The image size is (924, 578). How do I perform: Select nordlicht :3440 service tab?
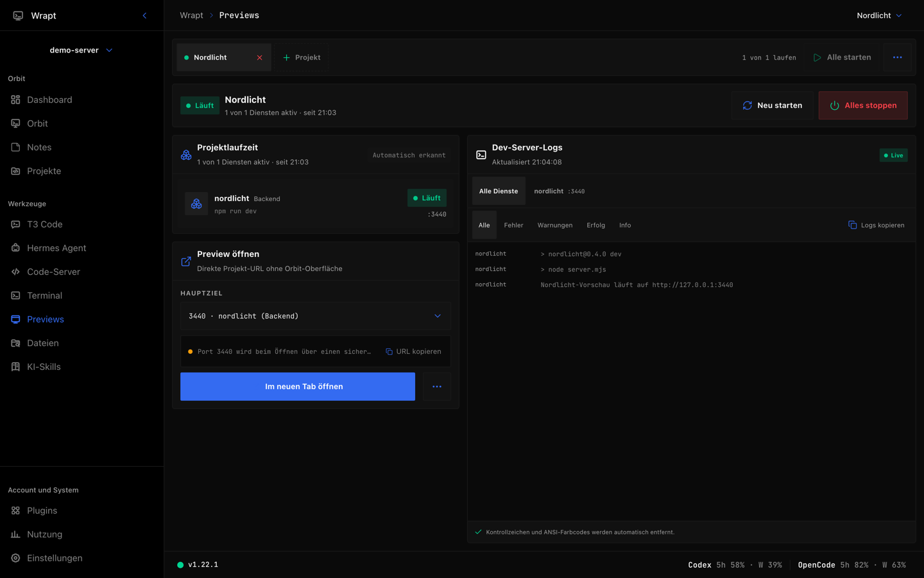click(x=560, y=191)
